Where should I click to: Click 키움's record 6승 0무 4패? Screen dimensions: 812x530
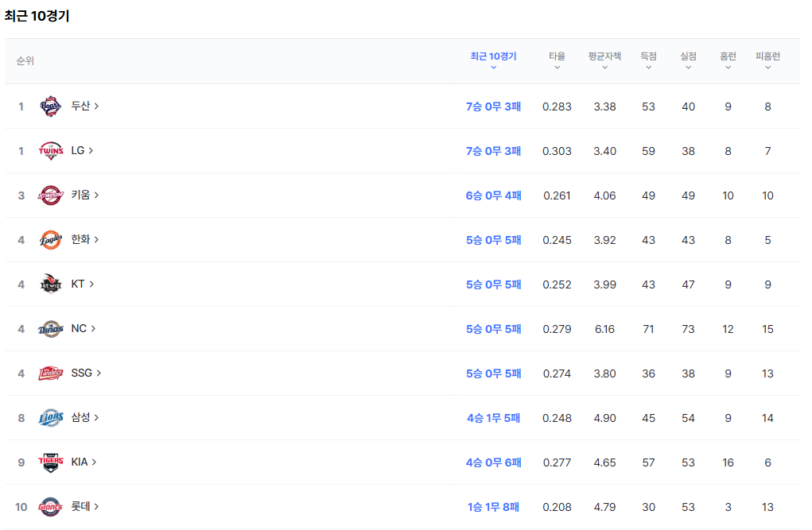tap(493, 195)
